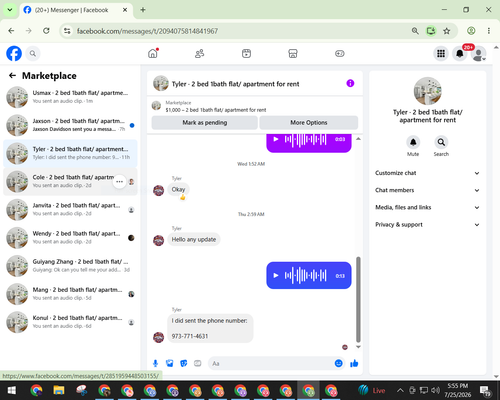Screen dimensions: 500x400
Task: Open the Gaming icon in top navigation
Action: 340,53
